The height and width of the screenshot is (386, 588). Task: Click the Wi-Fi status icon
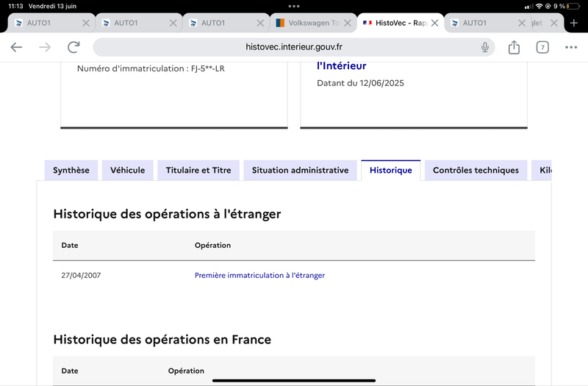click(x=539, y=6)
